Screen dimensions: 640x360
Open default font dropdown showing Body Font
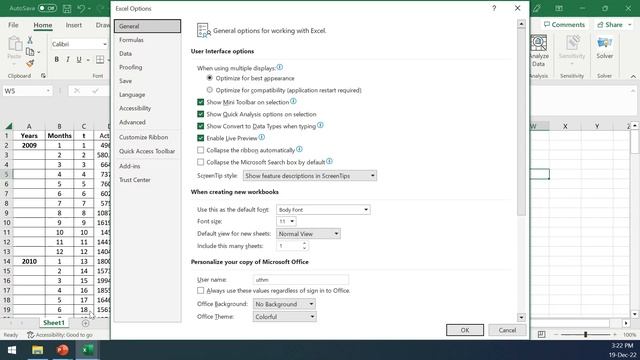[x=323, y=210]
